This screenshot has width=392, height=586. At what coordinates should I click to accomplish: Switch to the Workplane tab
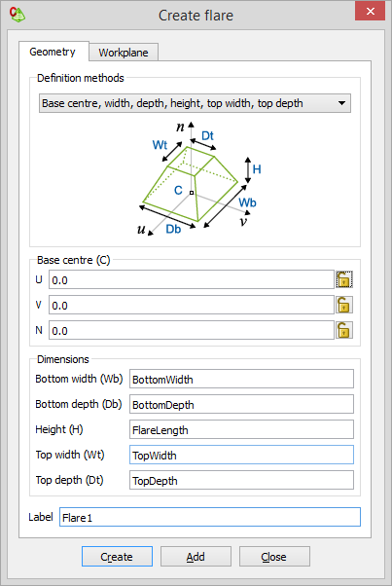(x=124, y=53)
